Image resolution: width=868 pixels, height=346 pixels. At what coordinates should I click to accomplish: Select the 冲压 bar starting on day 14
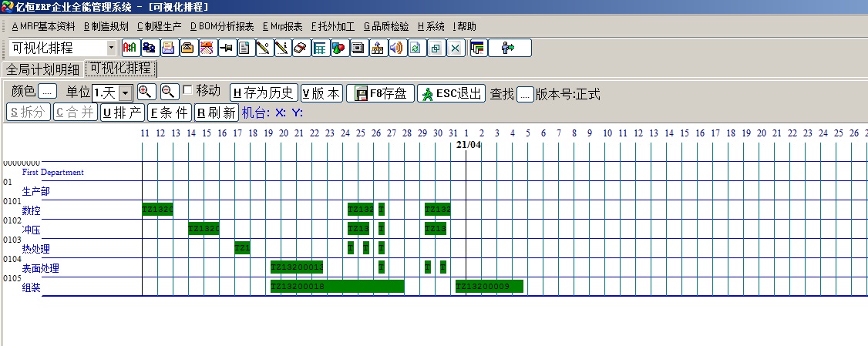[x=204, y=229]
